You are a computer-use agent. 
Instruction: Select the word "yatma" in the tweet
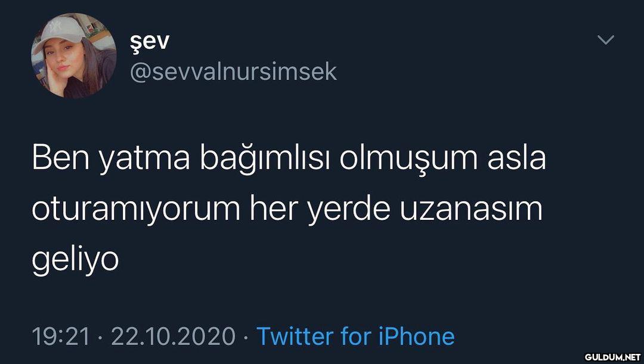[144, 160]
